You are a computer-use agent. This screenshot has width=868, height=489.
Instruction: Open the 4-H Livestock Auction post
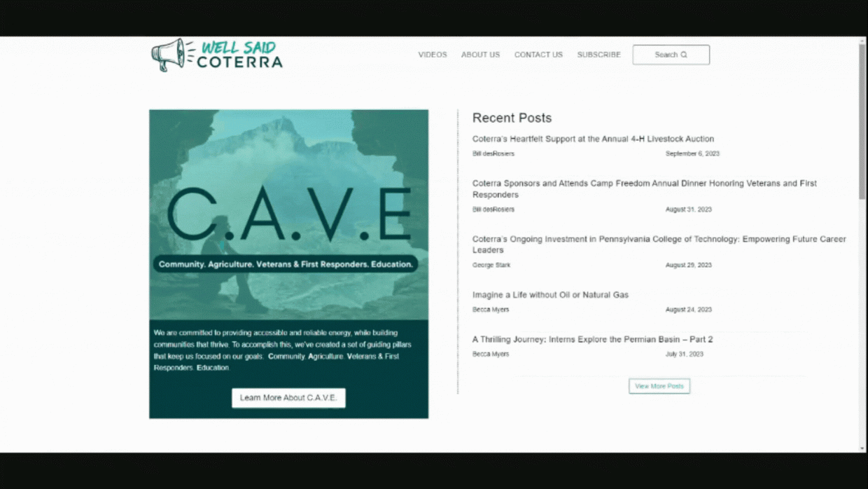tap(593, 139)
